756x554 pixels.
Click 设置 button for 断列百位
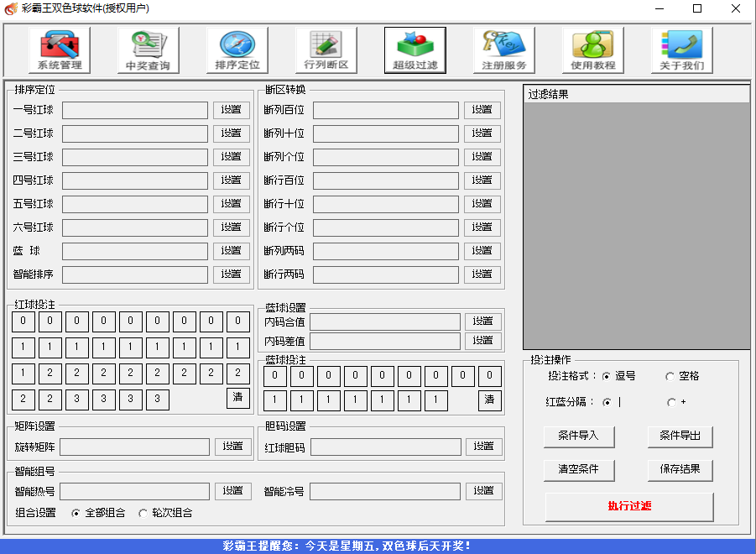[x=482, y=110]
